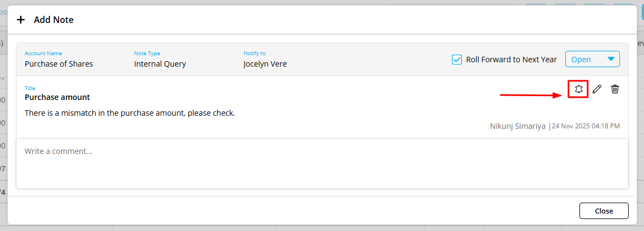644x231 pixels.
Task: Click Jocelyn Vere under Notify to
Action: (265, 64)
